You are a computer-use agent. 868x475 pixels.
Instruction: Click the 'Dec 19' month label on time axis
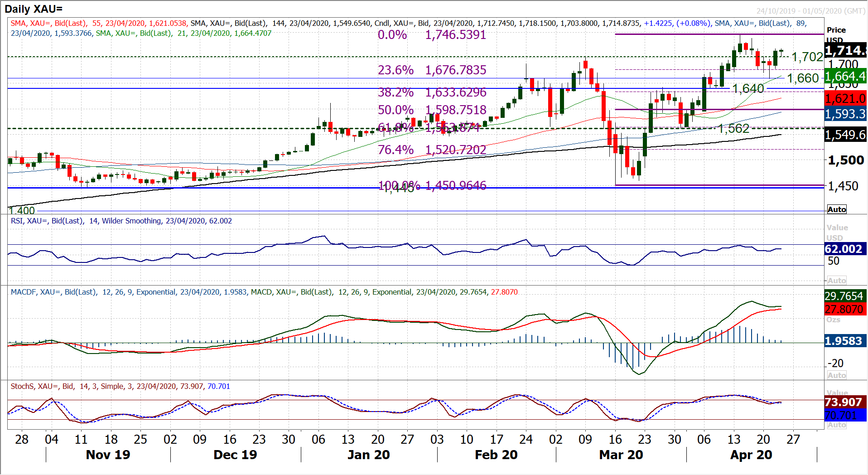235,455
